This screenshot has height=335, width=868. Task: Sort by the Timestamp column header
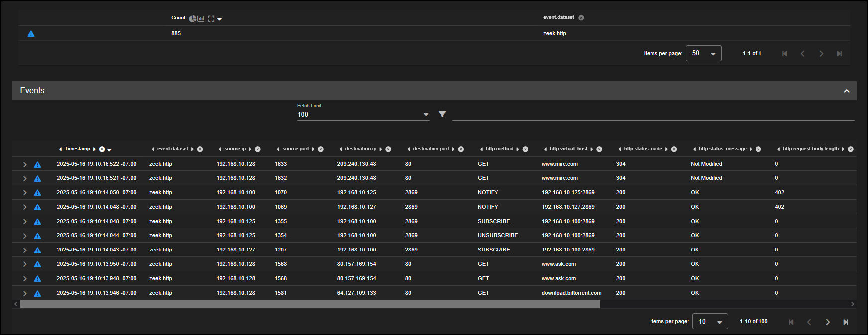coord(77,149)
